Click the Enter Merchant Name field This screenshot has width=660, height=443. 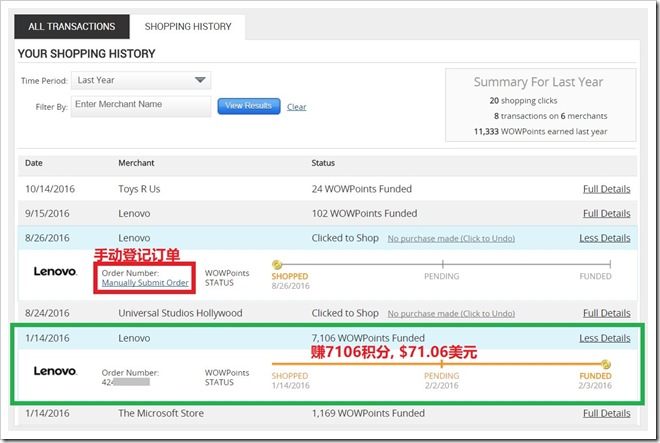point(141,105)
